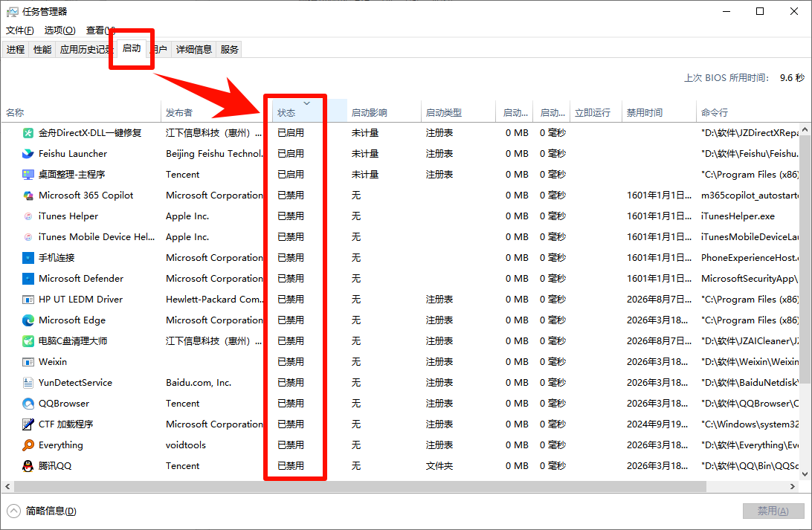This screenshot has height=530, width=812.
Task: Click the horizontal scrollbar thumb
Action: click(x=360, y=487)
